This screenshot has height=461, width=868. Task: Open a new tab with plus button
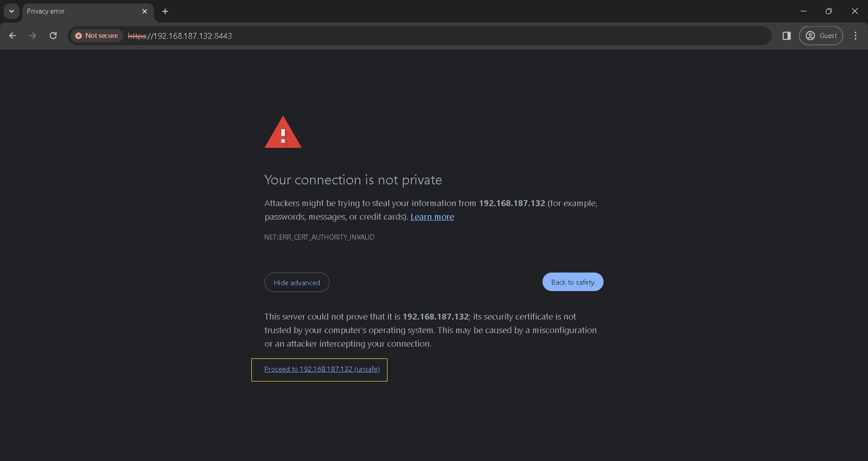tap(165, 11)
